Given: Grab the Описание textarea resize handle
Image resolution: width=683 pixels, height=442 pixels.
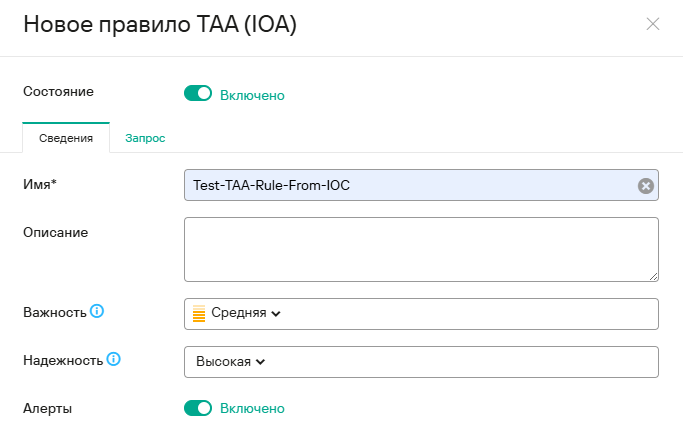Looking at the screenshot, I should click(653, 275).
